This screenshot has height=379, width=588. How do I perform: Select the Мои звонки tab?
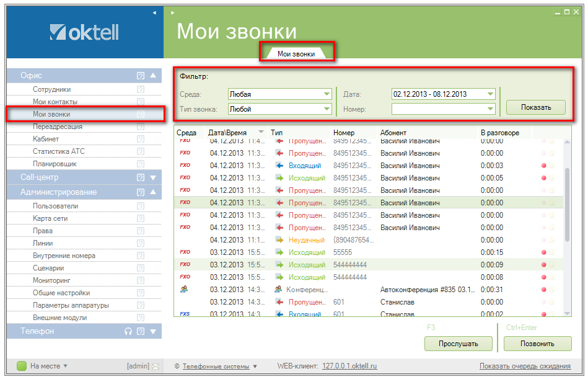[296, 54]
